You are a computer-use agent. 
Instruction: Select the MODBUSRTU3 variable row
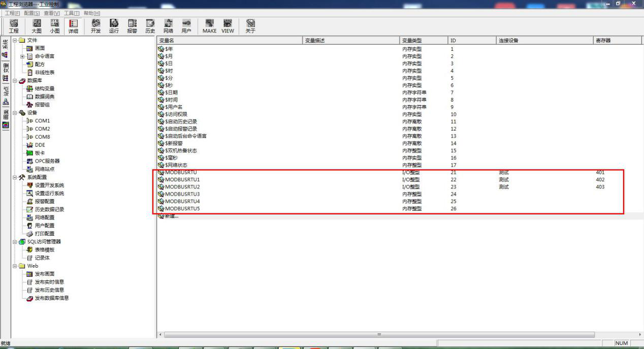click(x=182, y=194)
